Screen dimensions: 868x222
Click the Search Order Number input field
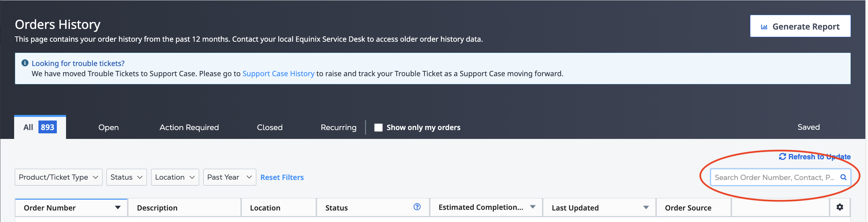coord(774,178)
